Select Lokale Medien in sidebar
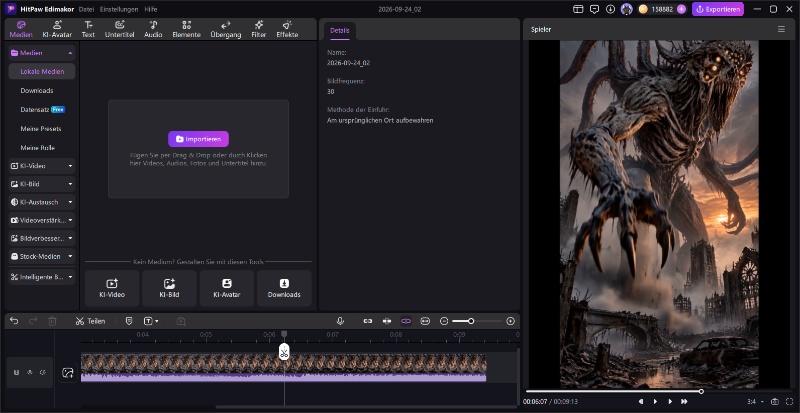This screenshot has height=413, width=800. point(42,71)
